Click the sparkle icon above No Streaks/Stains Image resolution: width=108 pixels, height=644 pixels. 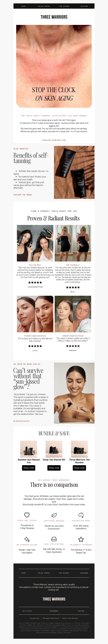coord(27,539)
